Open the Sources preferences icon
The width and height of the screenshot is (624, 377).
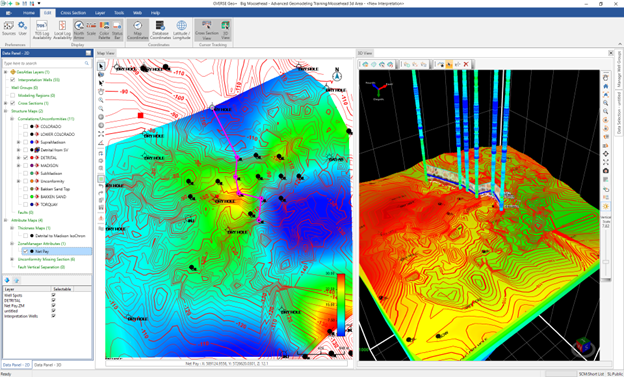9,28
